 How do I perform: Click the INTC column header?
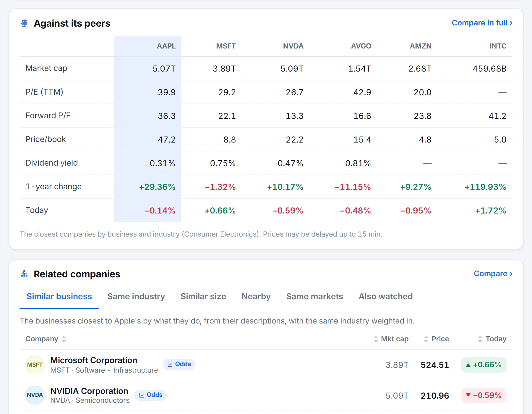click(x=498, y=46)
